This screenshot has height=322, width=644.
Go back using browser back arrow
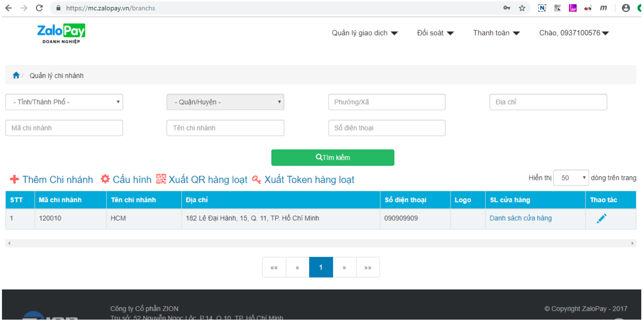(x=9, y=8)
